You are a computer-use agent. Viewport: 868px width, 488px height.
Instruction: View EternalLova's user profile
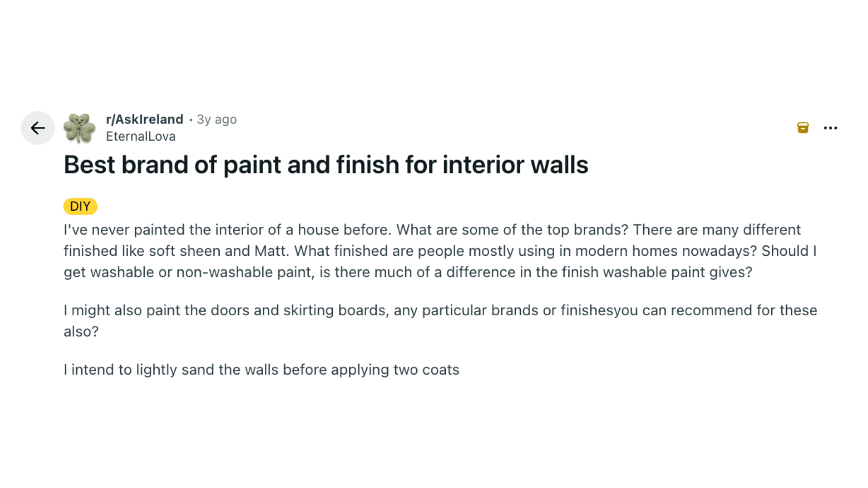[141, 136]
